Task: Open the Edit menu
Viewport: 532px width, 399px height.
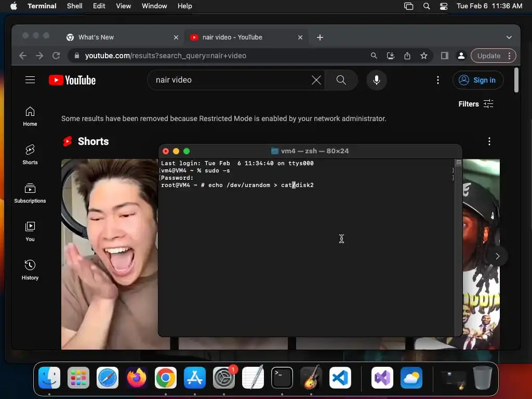Action: [x=99, y=6]
